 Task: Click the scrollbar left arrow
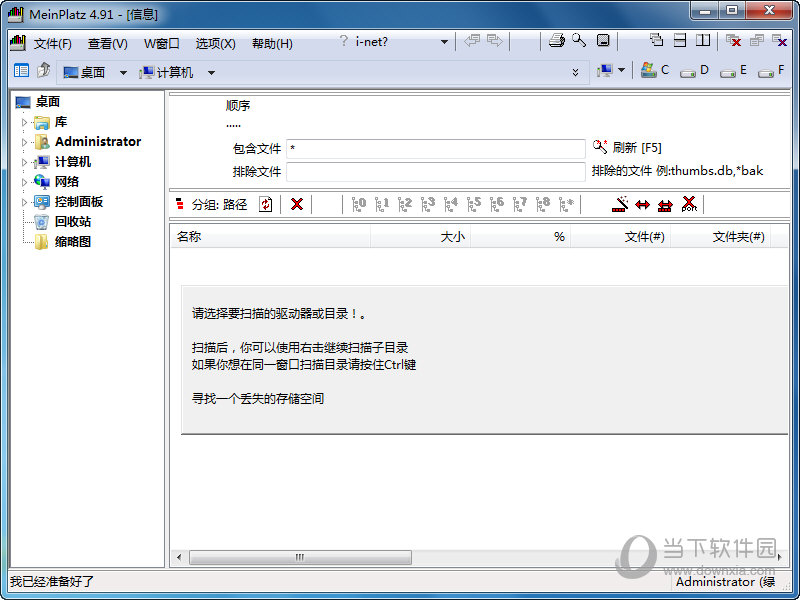[x=179, y=557]
